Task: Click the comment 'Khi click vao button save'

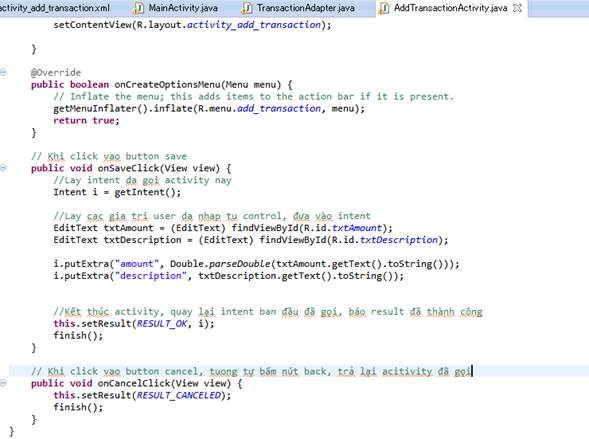Action: 109,156
